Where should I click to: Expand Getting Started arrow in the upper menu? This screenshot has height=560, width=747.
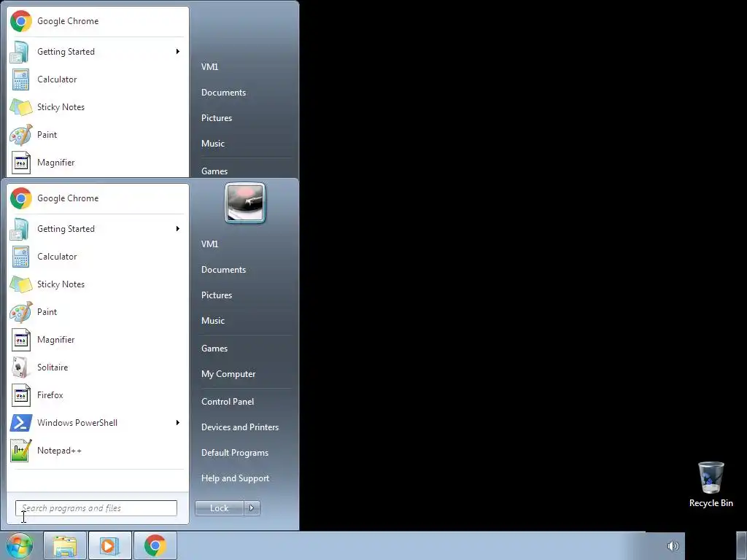(x=178, y=52)
